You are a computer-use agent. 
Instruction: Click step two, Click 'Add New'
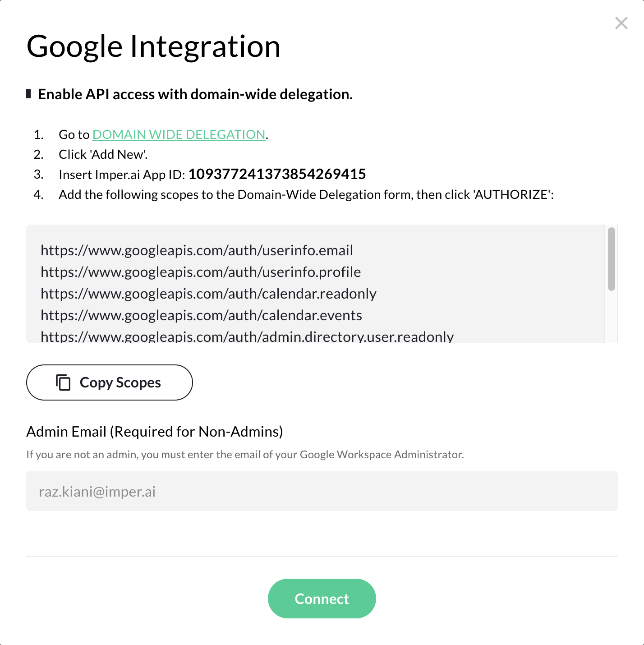[103, 154]
